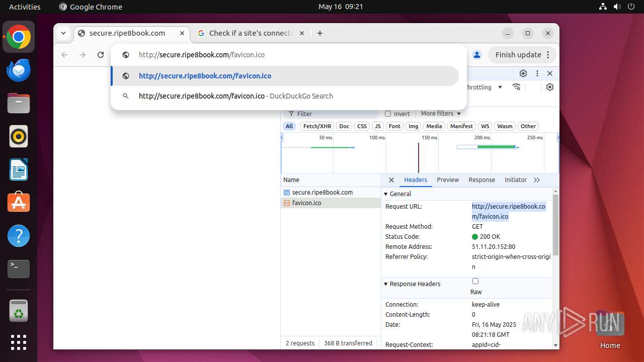Close the Check if a site's connection tab
This screenshot has width=644, height=362.
(x=302, y=33)
